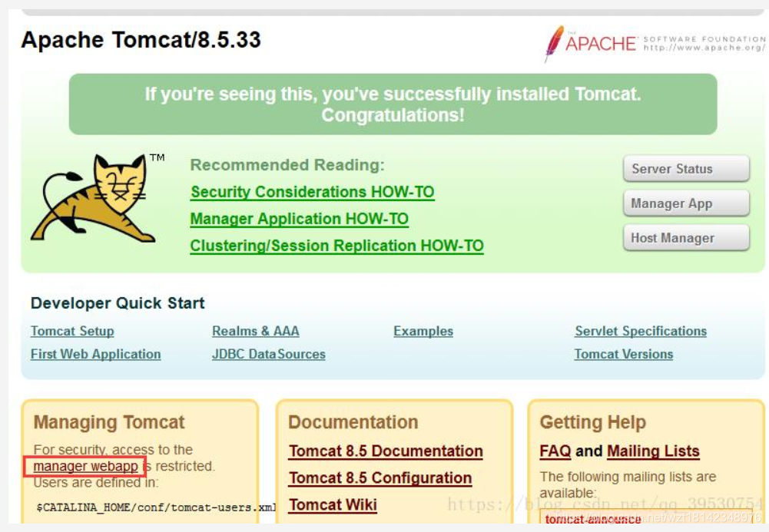
Task: Go to Tomcat Setup guide
Action: point(72,331)
